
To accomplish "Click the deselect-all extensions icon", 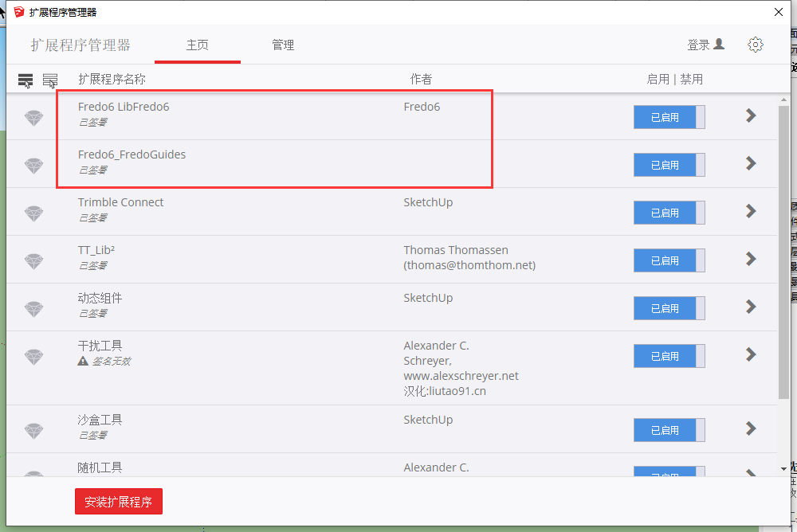I will click(49, 80).
